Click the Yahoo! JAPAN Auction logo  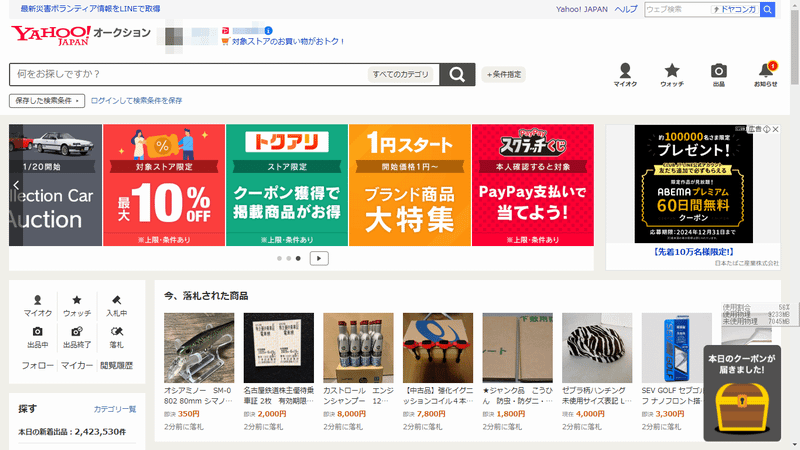coord(81,36)
